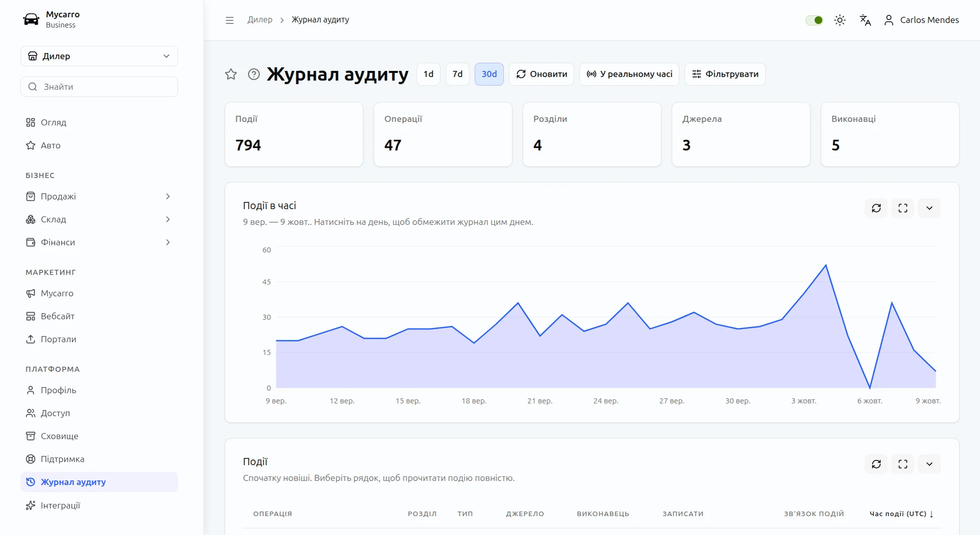Refresh the Події в часі chart
The height and width of the screenshot is (535, 980).
876,208
